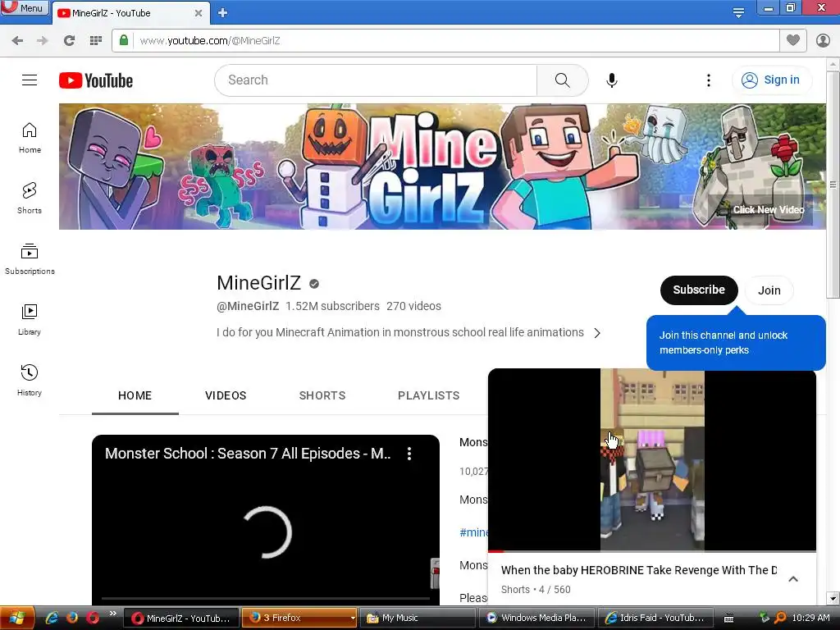Open the tabs menu icon in title bar
This screenshot has width=840, height=630.
coord(738,12)
